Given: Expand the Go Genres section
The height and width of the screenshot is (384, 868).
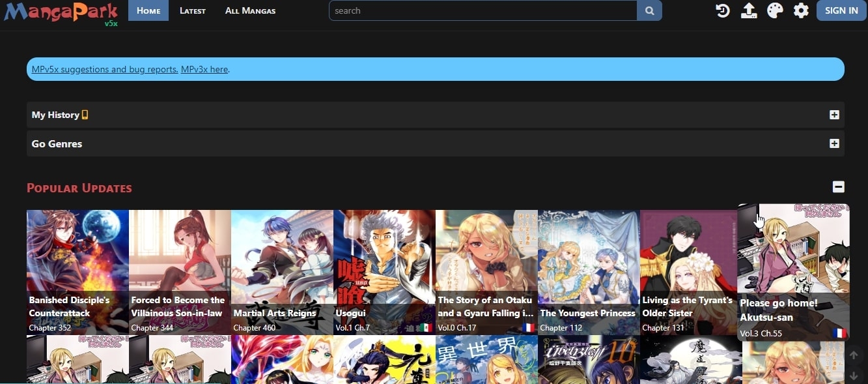Looking at the screenshot, I should (834, 143).
